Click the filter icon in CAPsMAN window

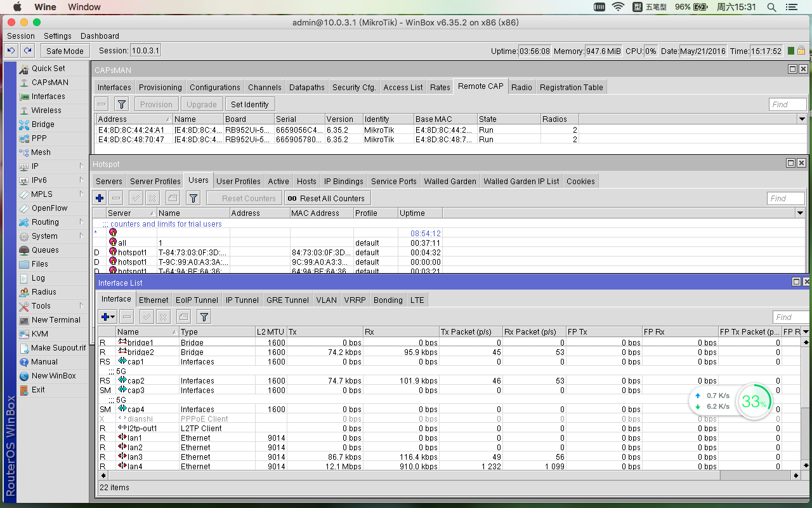[122, 104]
